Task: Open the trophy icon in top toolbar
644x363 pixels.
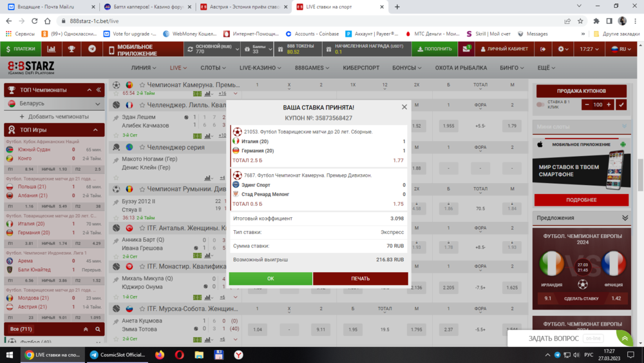Action: pyautogui.click(x=71, y=49)
